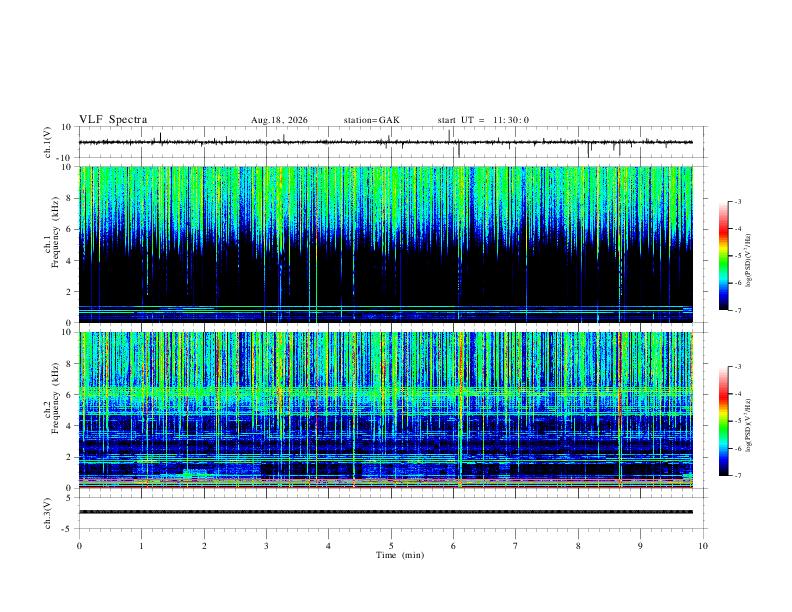Screen dimensions: 792x612
Task: Click the ch.1 voltage waveform trace
Action: click(386, 142)
